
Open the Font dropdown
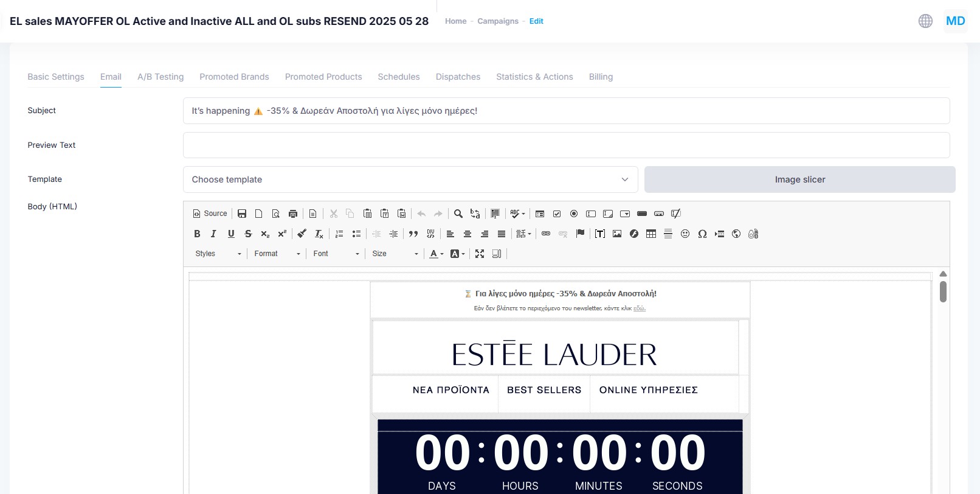click(x=336, y=254)
